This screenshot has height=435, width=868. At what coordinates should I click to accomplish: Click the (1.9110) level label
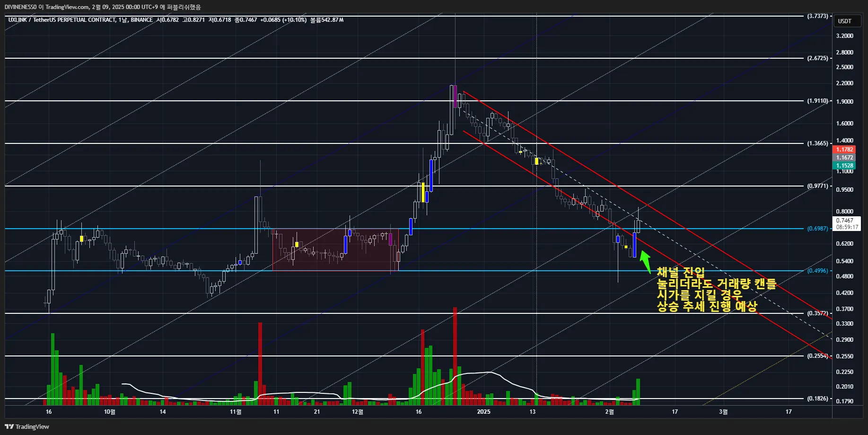pyautogui.click(x=817, y=101)
